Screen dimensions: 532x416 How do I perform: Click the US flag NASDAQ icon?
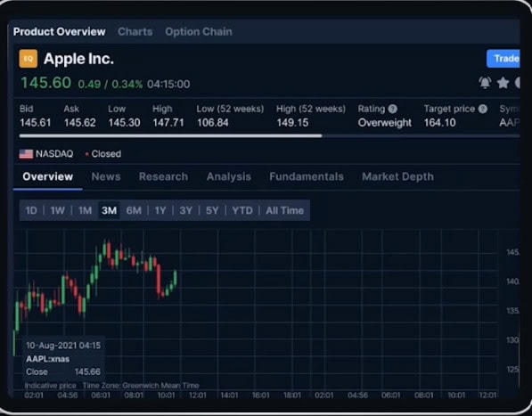pyautogui.click(x=26, y=154)
